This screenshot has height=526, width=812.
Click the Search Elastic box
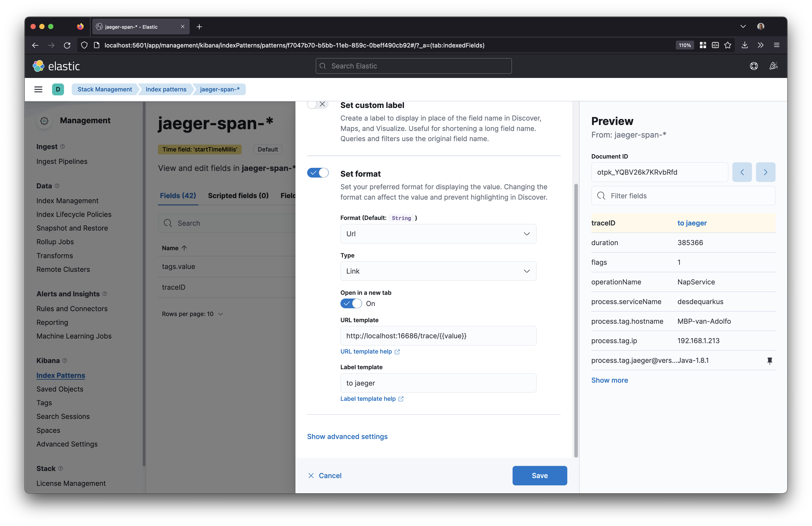click(x=414, y=66)
